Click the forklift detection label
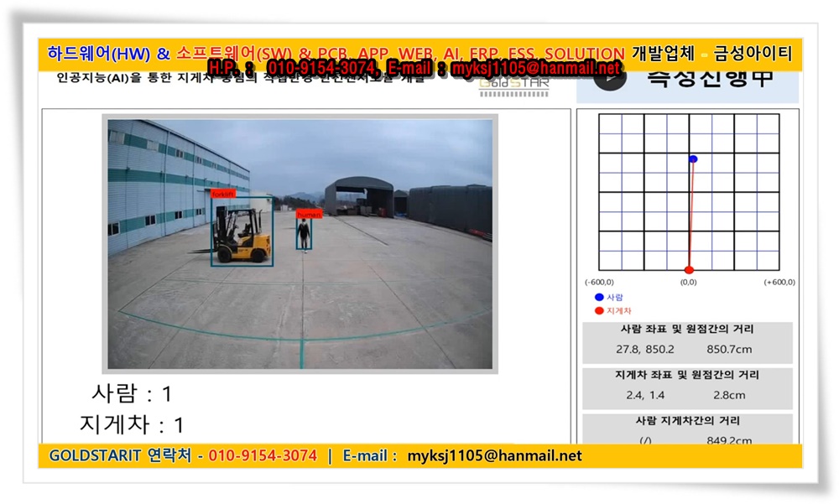Image resolution: width=839 pixels, height=504 pixels. (223, 194)
